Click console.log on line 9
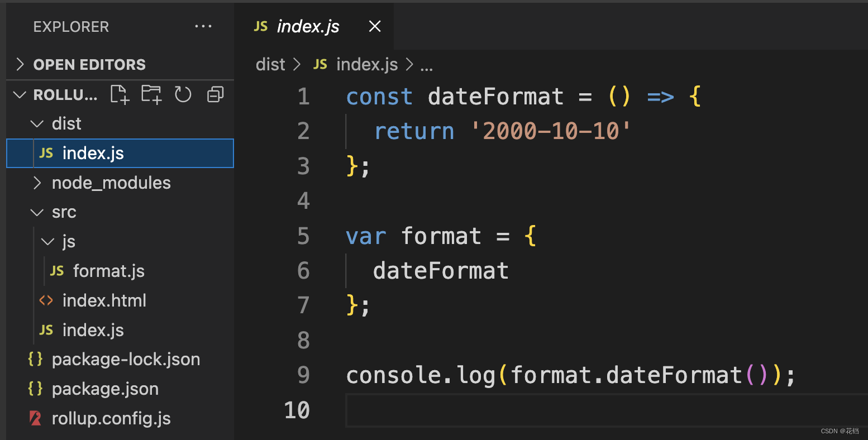 pos(421,375)
